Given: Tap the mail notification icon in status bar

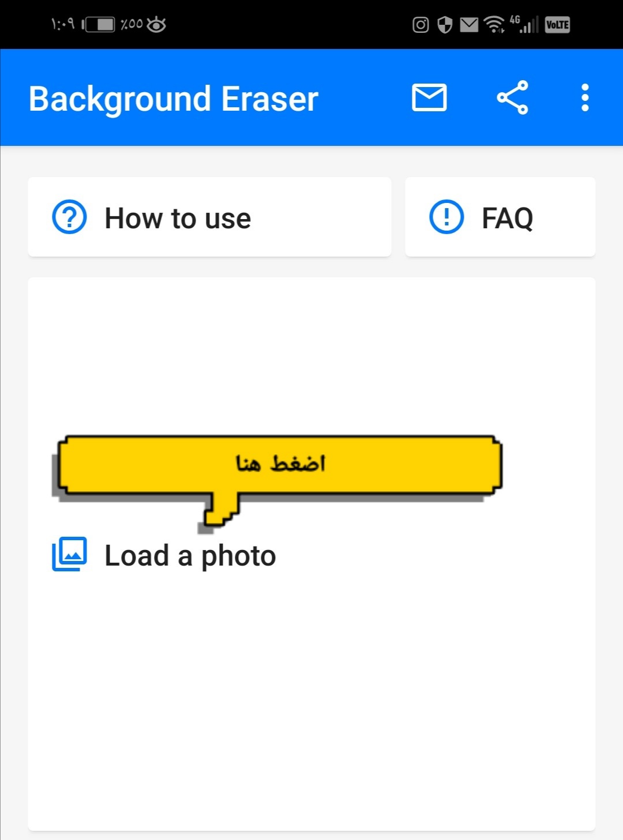Looking at the screenshot, I should (x=469, y=25).
